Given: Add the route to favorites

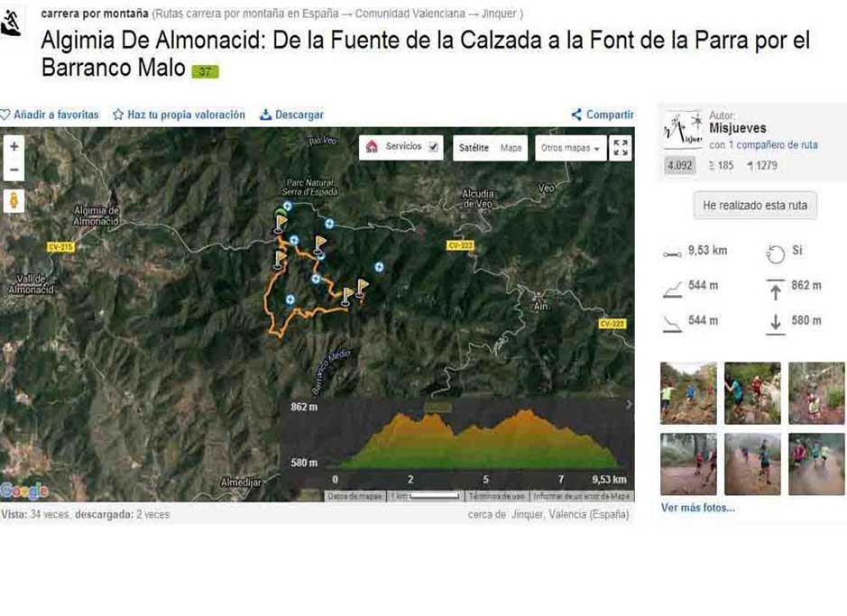Looking at the screenshot, I should tap(50, 115).
